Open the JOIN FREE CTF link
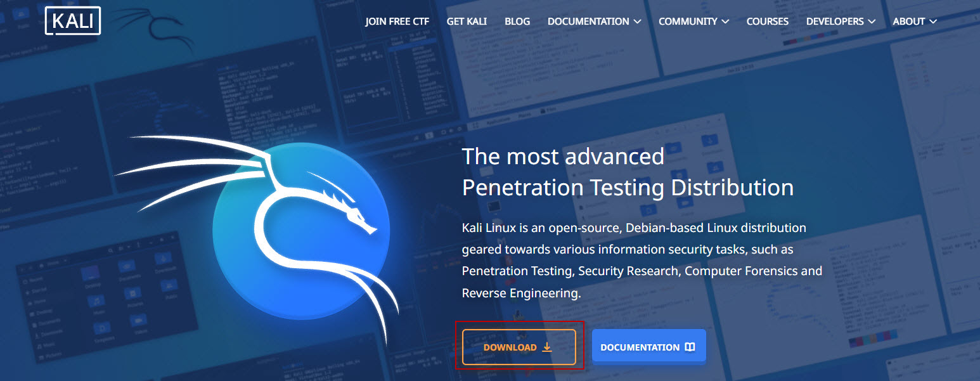 click(x=397, y=21)
